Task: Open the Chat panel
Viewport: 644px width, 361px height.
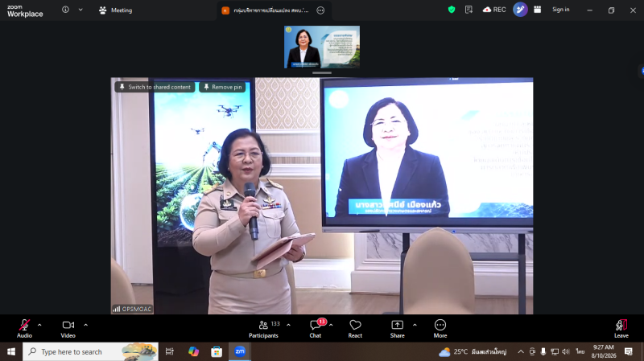Action: click(316, 329)
